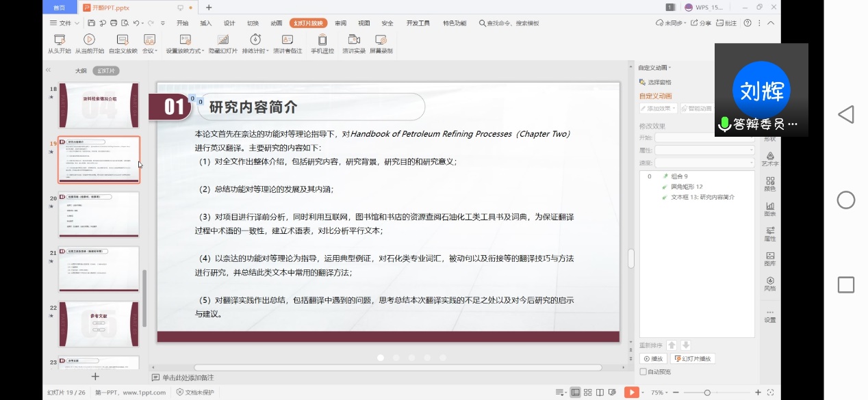Switch to 大纲 outline pane
Image resolution: width=868 pixels, height=400 pixels.
(x=81, y=70)
